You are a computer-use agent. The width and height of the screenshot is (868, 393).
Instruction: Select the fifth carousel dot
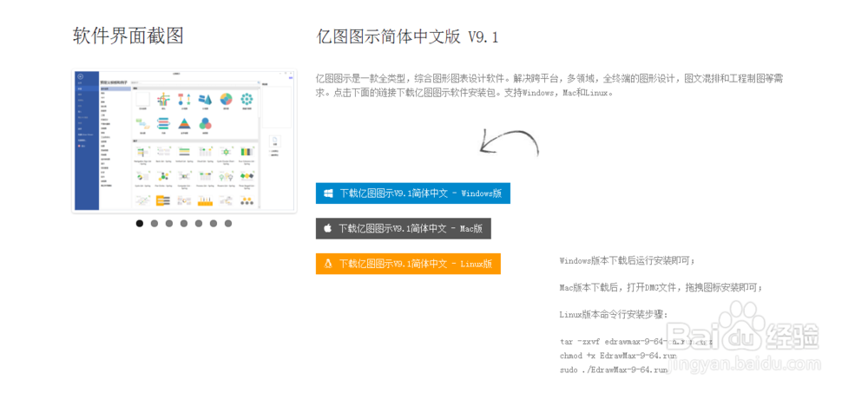(x=199, y=223)
